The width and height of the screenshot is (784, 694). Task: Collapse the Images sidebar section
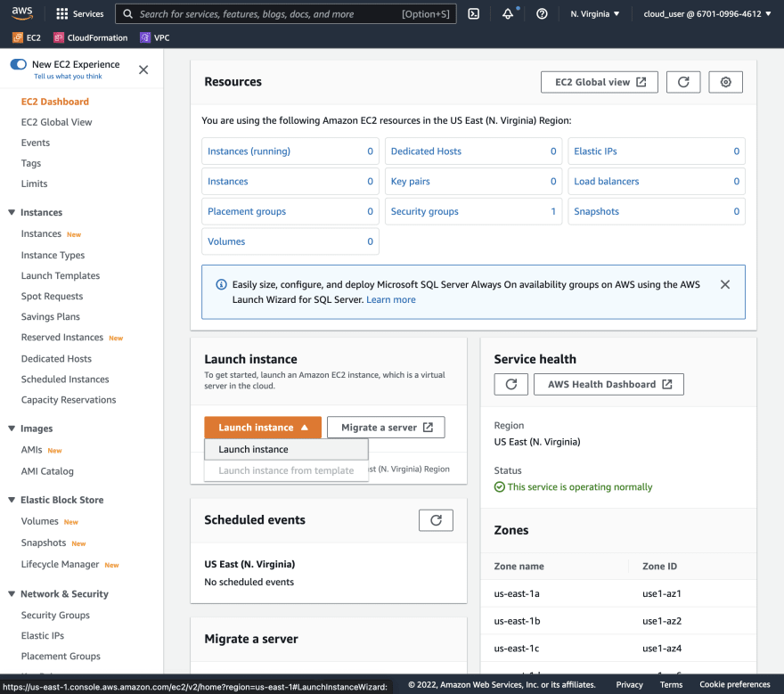[x=12, y=429]
